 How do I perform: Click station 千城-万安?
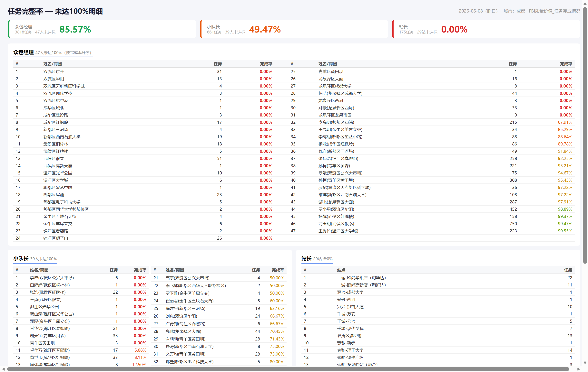pos(346,314)
